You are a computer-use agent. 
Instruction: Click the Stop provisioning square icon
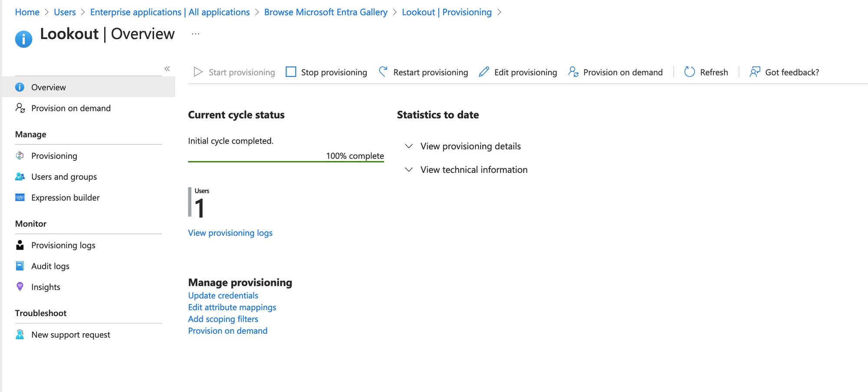[291, 72]
